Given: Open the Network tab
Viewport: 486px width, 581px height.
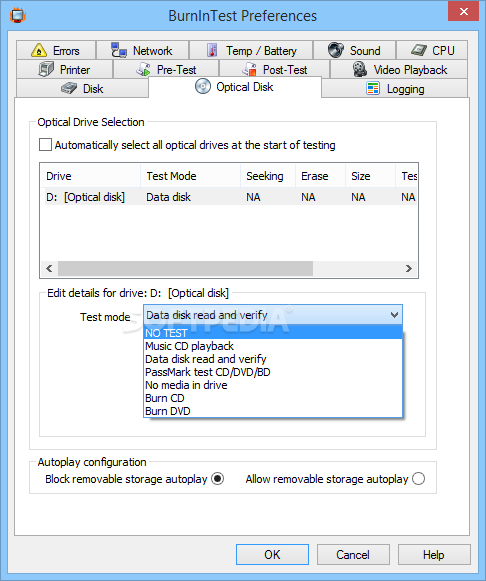Looking at the screenshot, I should [x=143, y=50].
